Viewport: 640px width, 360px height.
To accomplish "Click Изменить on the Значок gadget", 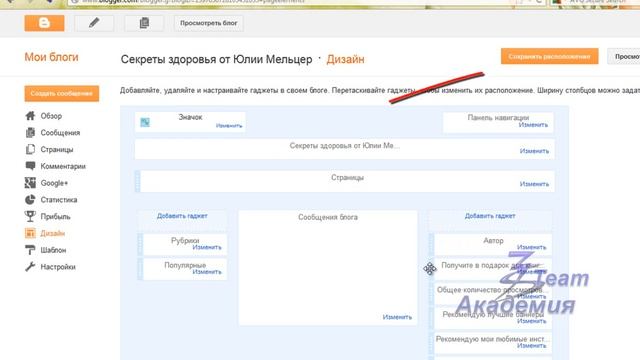I will [229, 126].
